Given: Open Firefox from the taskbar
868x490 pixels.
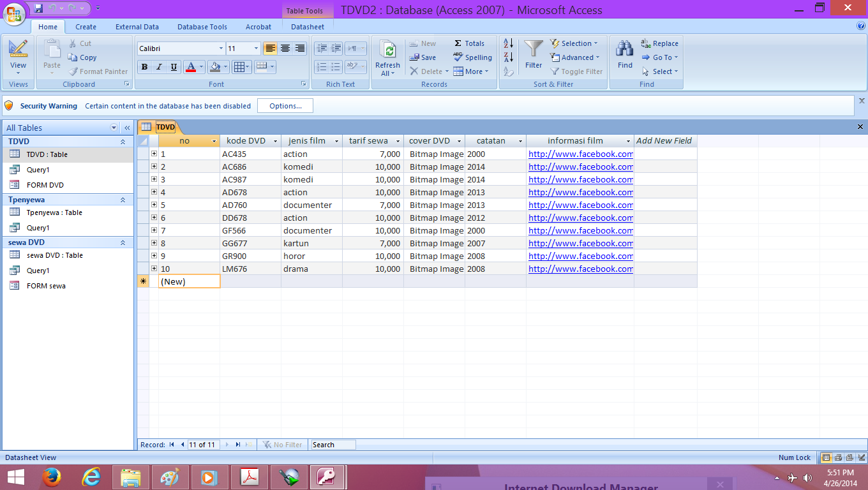Looking at the screenshot, I should (52, 477).
